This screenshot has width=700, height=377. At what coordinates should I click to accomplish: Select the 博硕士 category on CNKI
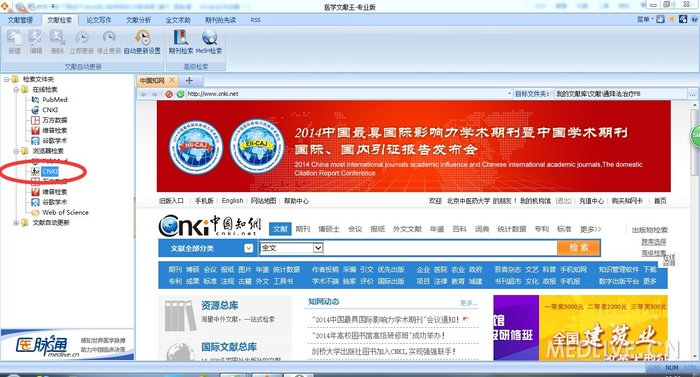pos(329,229)
